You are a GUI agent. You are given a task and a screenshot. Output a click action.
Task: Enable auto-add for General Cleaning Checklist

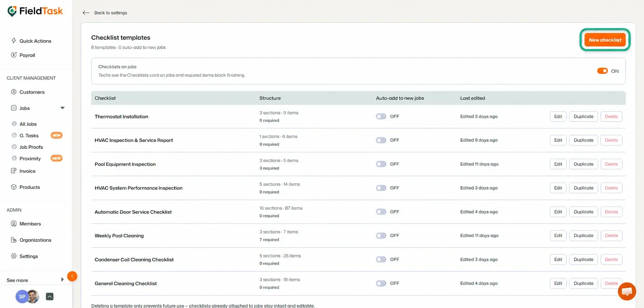(x=381, y=283)
